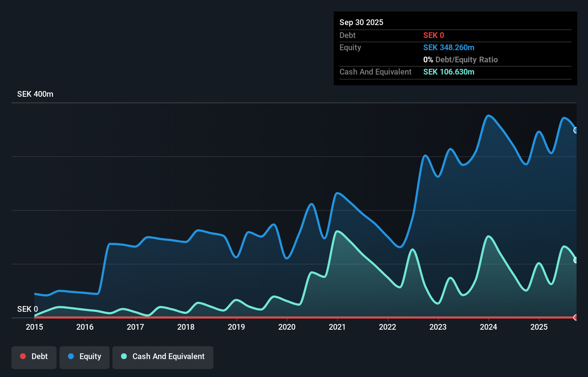588x377 pixels.
Task: Toggle the Debt series visibility
Action: point(34,357)
